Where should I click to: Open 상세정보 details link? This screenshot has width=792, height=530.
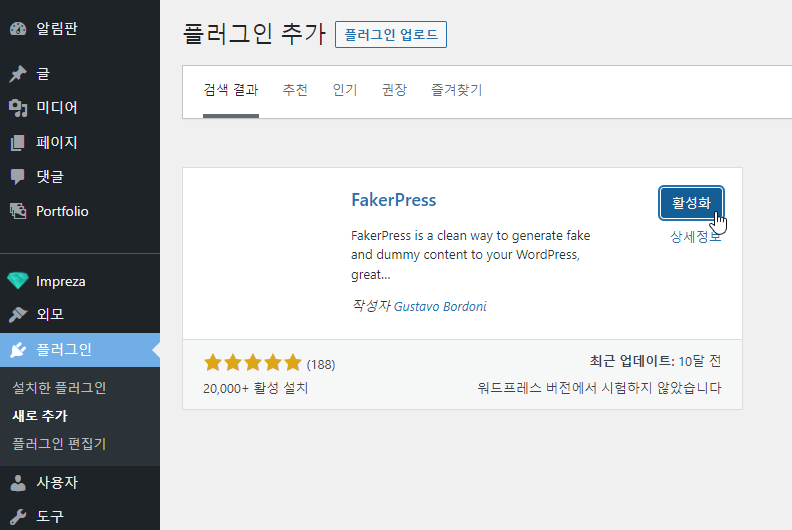point(696,236)
